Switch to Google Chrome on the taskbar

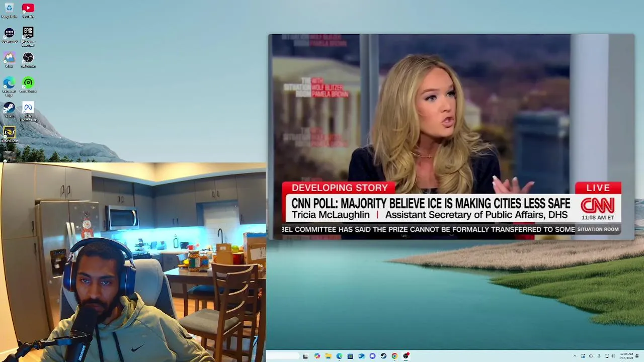[395, 356]
